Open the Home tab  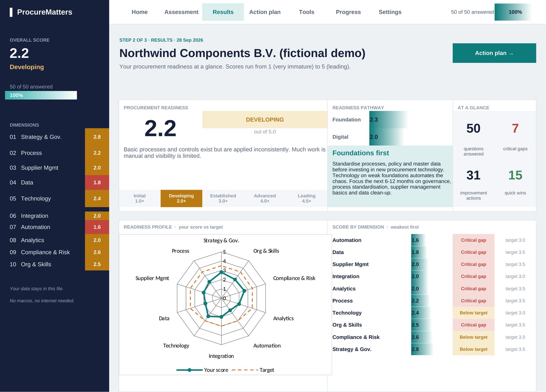[140, 12]
